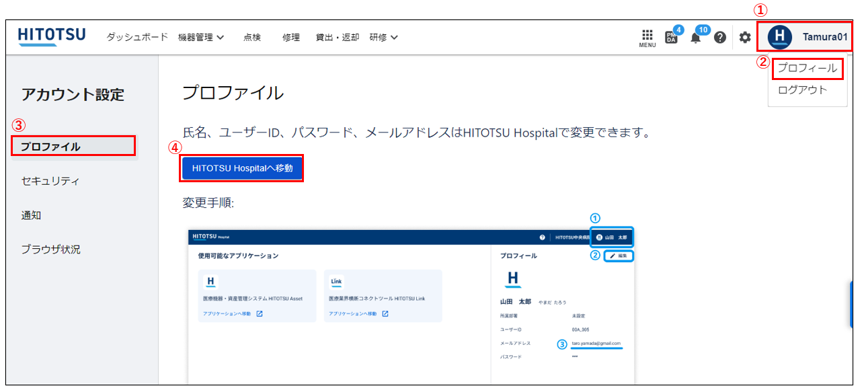This screenshot has height=388, width=868.
Task: Select 通知 in the sidebar
Action: pyautogui.click(x=31, y=215)
